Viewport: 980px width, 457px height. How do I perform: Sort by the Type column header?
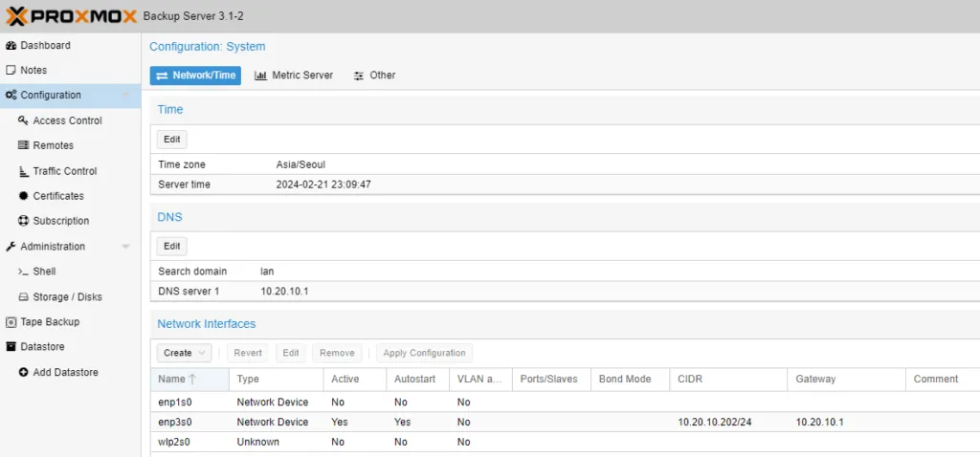pos(277,379)
